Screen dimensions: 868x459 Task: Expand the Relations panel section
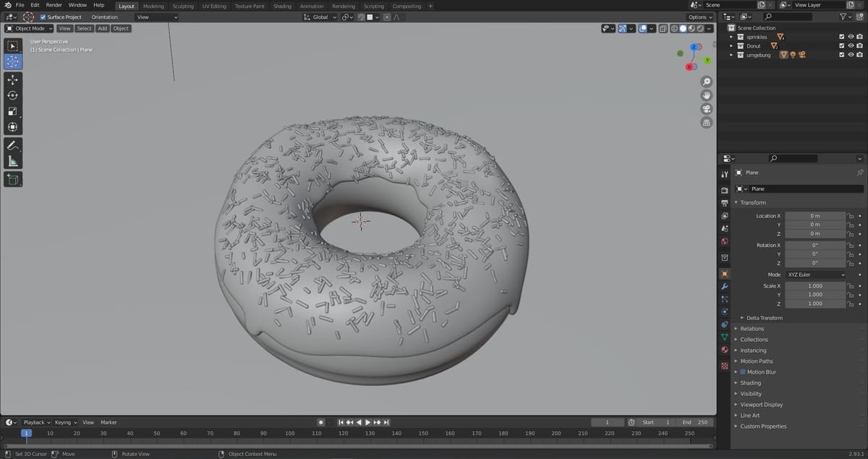[752, 329]
